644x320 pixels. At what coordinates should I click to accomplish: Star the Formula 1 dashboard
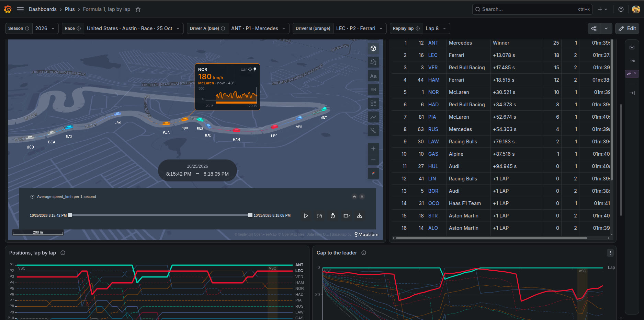pyautogui.click(x=138, y=9)
